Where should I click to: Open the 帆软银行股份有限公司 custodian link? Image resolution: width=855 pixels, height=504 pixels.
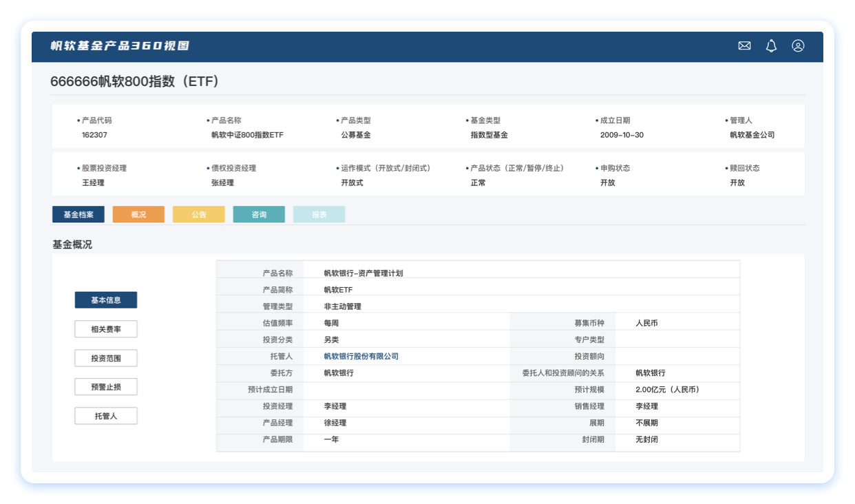pyautogui.click(x=361, y=357)
